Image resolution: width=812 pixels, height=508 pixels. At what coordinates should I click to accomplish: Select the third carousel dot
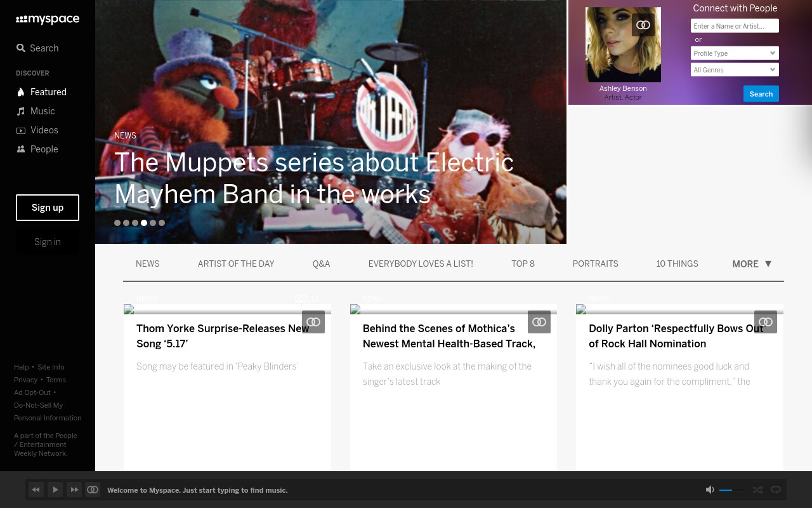click(135, 223)
